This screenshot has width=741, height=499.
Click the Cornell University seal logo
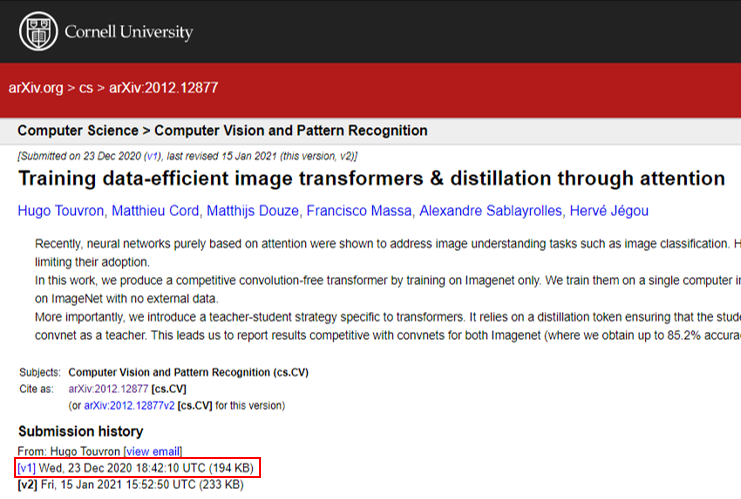click(x=38, y=31)
